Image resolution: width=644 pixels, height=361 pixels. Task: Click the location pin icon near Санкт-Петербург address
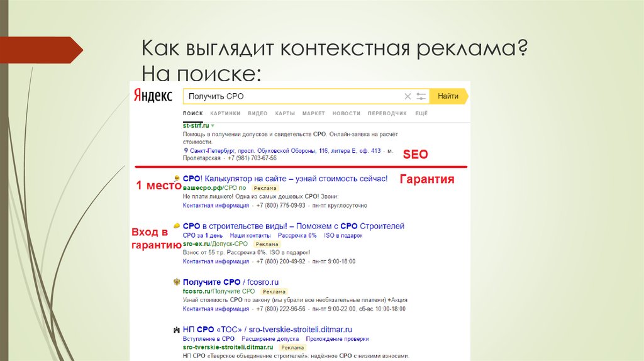coord(186,151)
